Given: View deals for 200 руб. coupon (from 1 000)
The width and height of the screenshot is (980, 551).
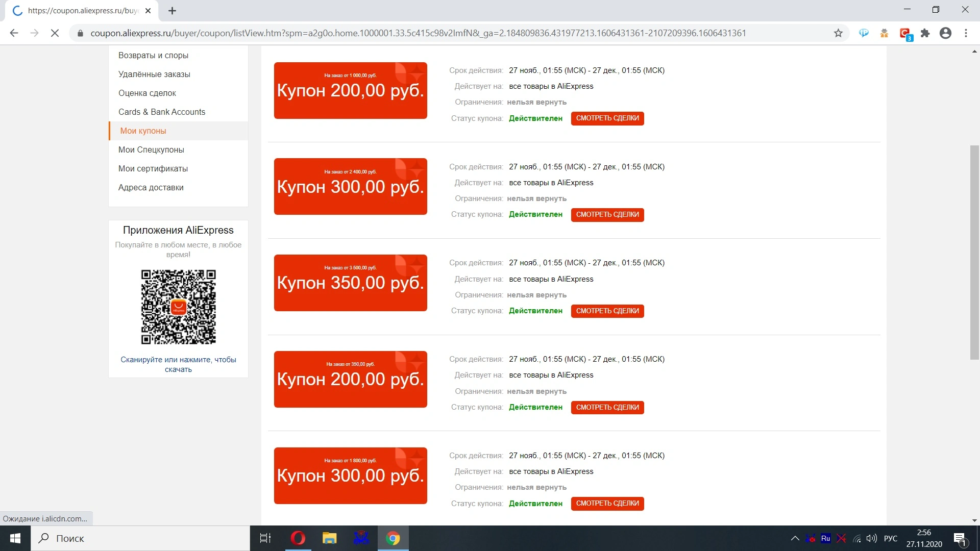Looking at the screenshot, I should [x=607, y=118].
